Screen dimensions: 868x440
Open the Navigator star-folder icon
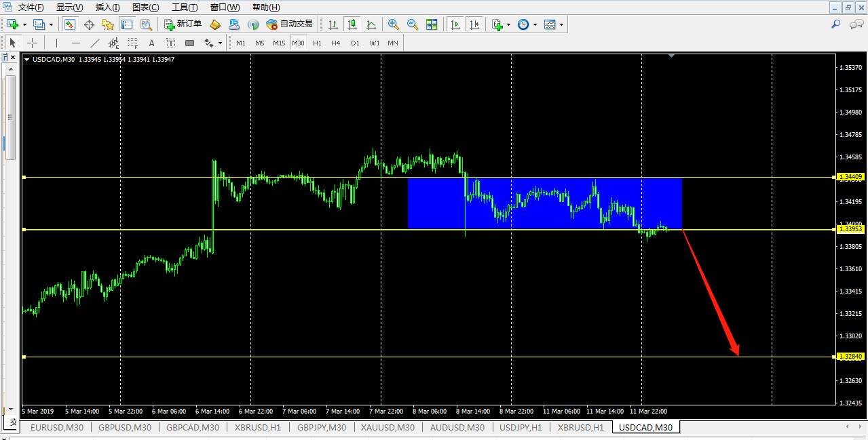108,24
